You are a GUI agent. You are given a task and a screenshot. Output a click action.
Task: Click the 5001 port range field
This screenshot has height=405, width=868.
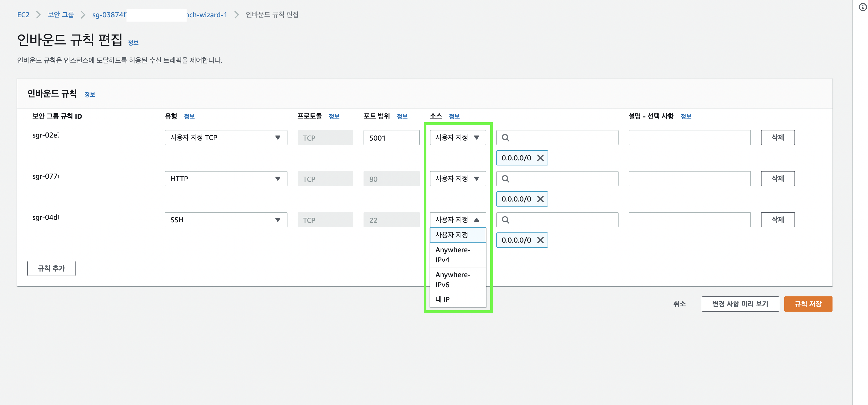pyautogui.click(x=391, y=138)
